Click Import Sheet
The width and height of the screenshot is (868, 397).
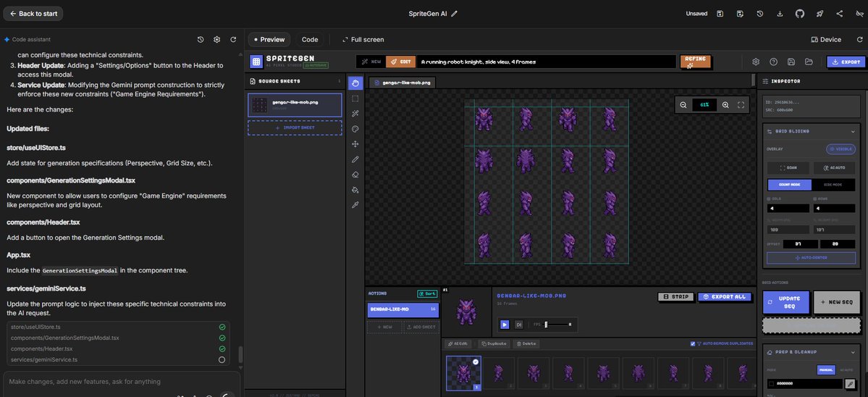295,128
